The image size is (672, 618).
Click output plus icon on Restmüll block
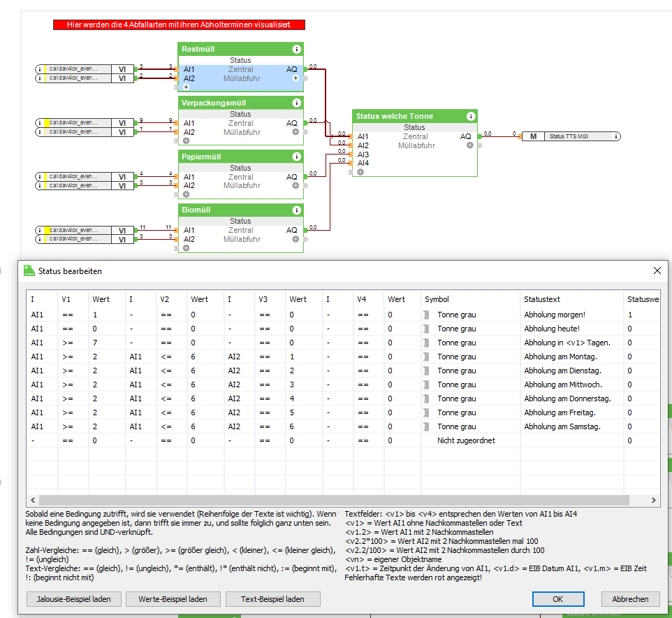(295, 78)
